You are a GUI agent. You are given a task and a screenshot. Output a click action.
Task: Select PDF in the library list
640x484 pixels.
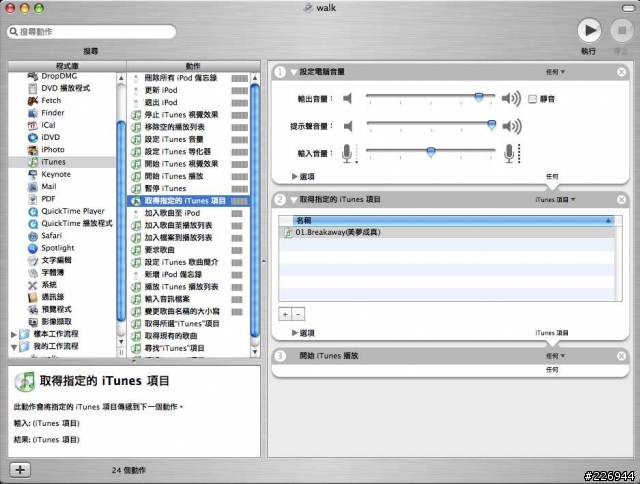(x=48, y=199)
